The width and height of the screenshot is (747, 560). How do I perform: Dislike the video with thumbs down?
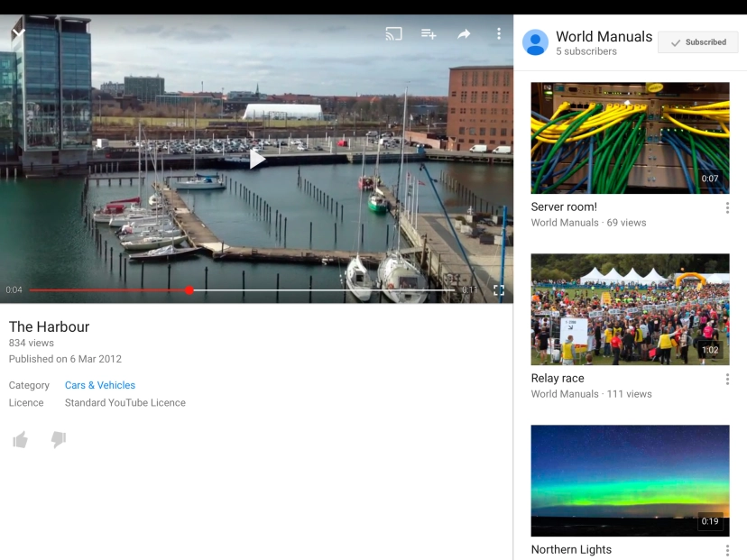pyautogui.click(x=58, y=439)
